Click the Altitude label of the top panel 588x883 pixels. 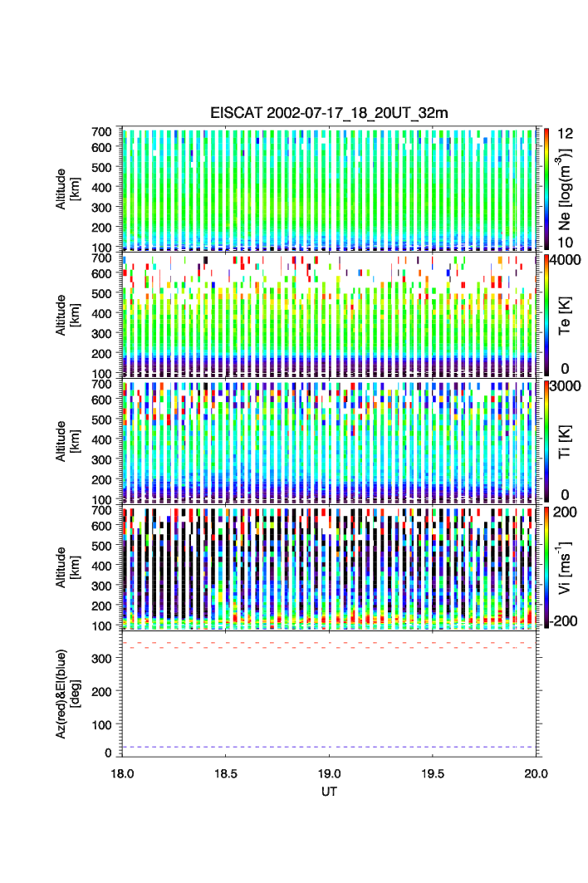(x=66, y=189)
